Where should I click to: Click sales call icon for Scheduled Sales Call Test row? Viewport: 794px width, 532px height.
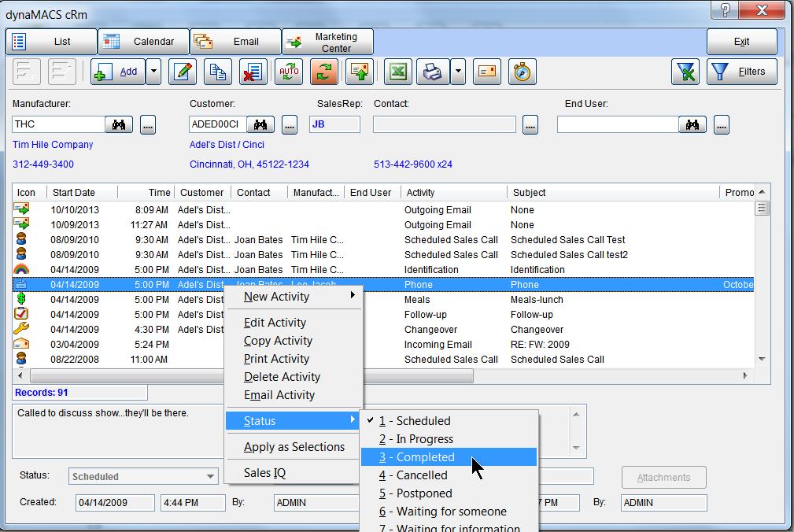click(x=21, y=239)
